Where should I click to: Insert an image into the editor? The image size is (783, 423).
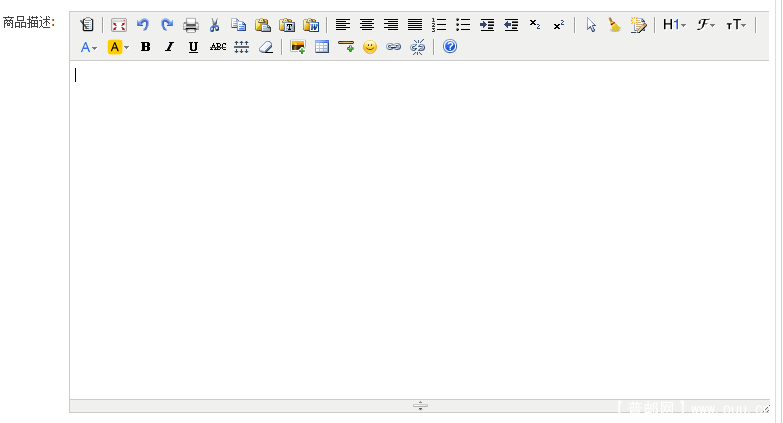pos(297,47)
